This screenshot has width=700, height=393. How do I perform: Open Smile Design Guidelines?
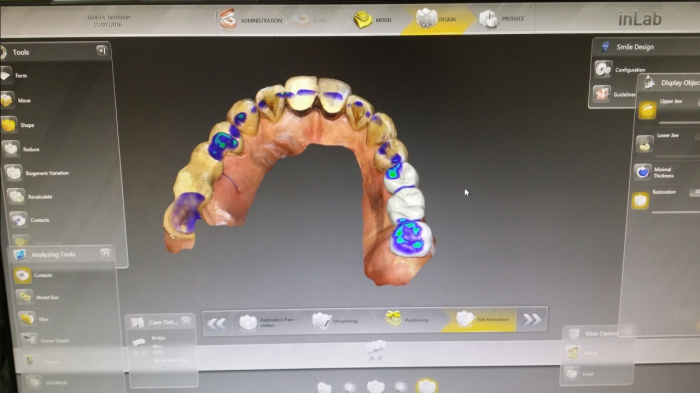point(614,94)
